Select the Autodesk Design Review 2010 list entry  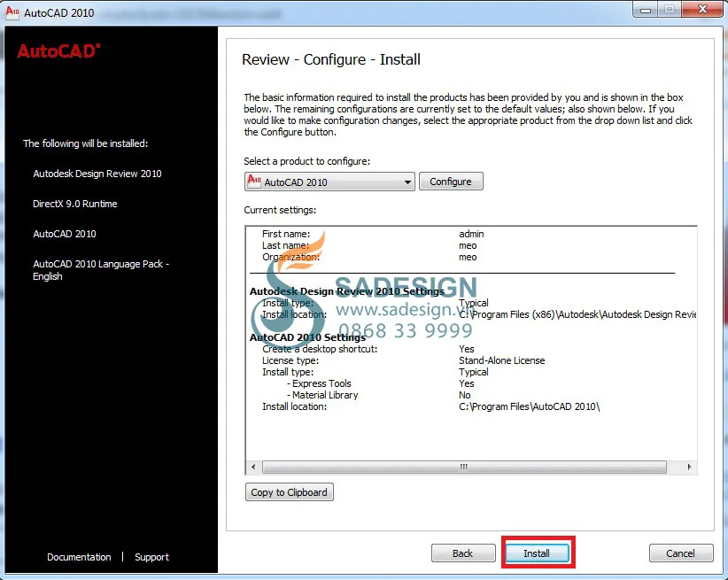tap(97, 174)
